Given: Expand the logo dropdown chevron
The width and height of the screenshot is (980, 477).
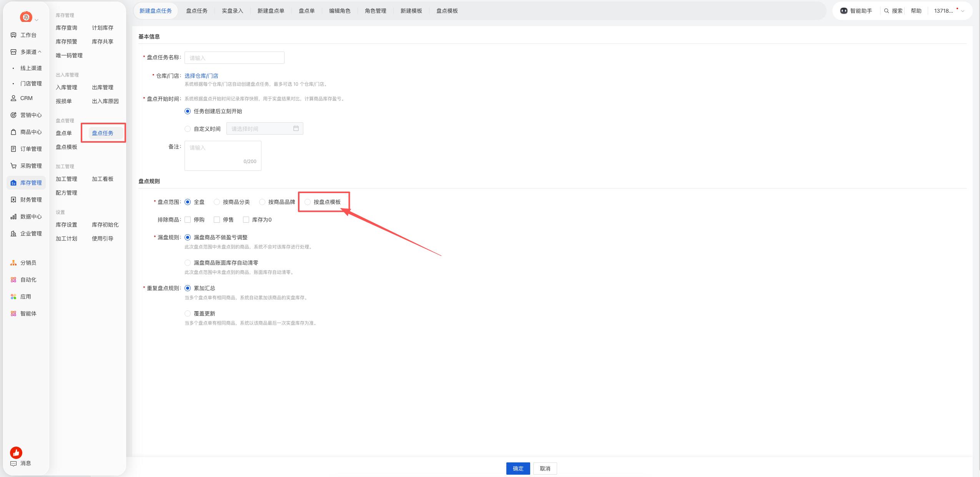Looking at the screenshot, I should coord(37,20).
